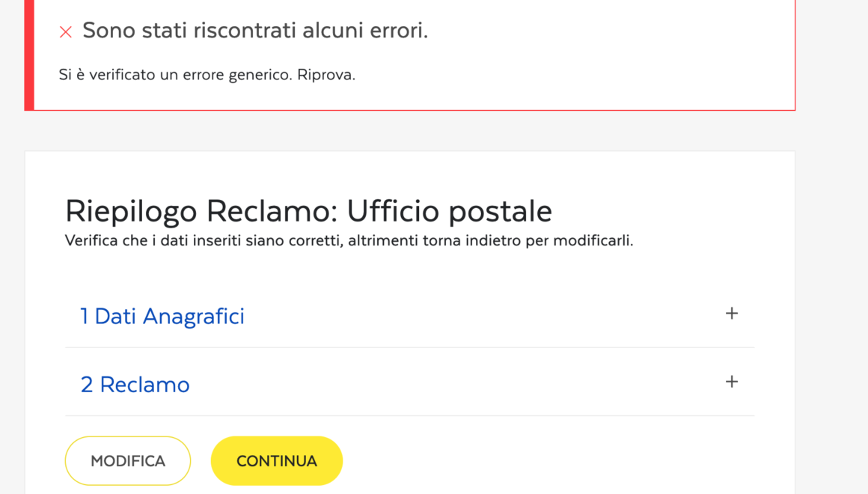Screen dimensions: 868x494
Task: Open the "1 Dati Anagrafici" section title
Action: point(162,317)
